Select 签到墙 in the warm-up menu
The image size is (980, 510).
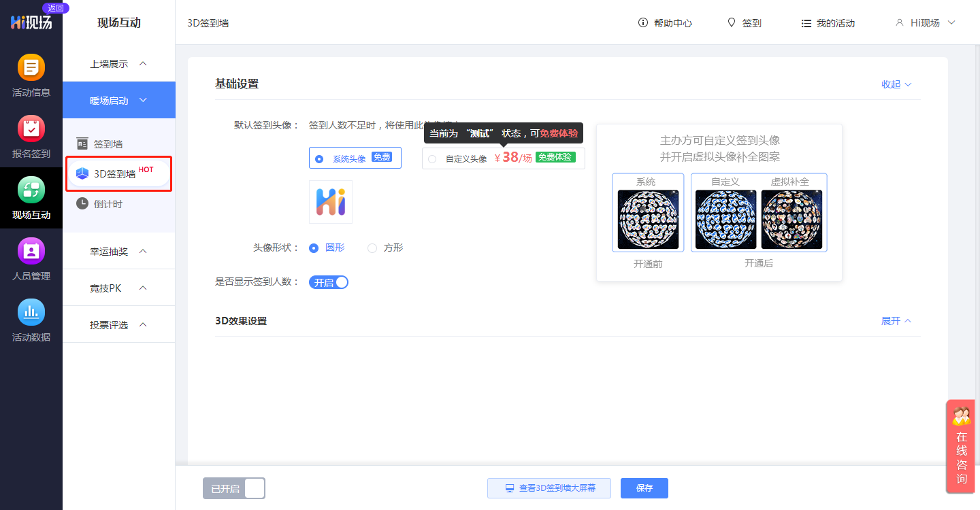click(x=109, y=143)
